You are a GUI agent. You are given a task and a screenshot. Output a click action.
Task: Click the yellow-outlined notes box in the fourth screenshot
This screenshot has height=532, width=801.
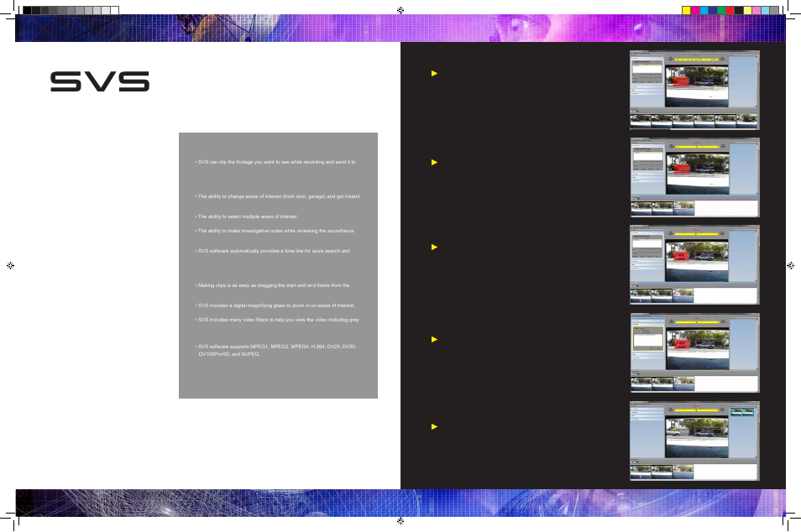(648, 338)
